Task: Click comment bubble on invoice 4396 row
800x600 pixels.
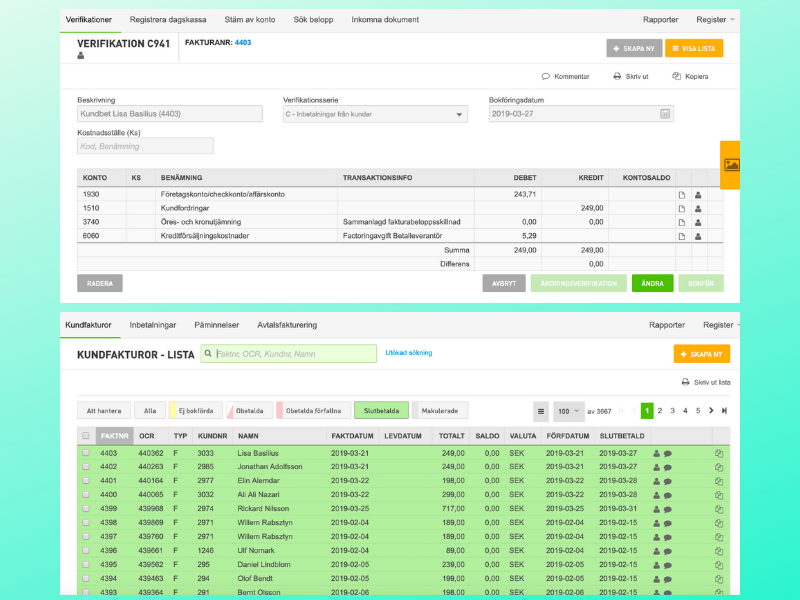Action: click(x=667, y=551)
